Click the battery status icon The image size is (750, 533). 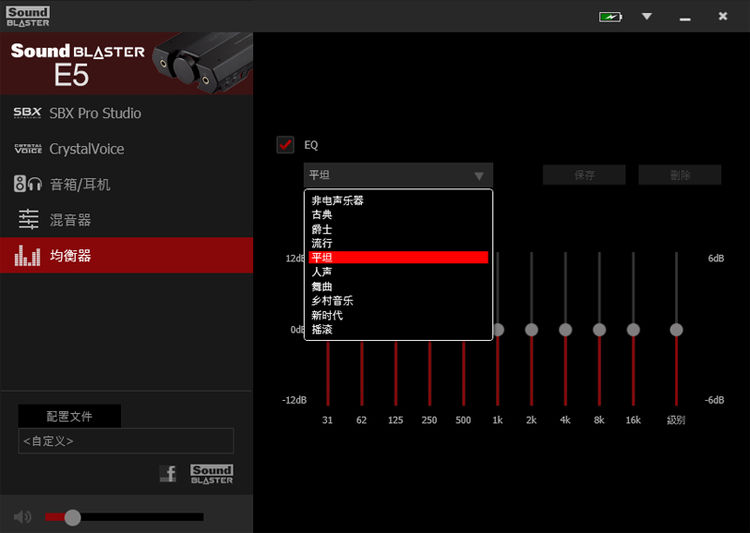point(609,17)
